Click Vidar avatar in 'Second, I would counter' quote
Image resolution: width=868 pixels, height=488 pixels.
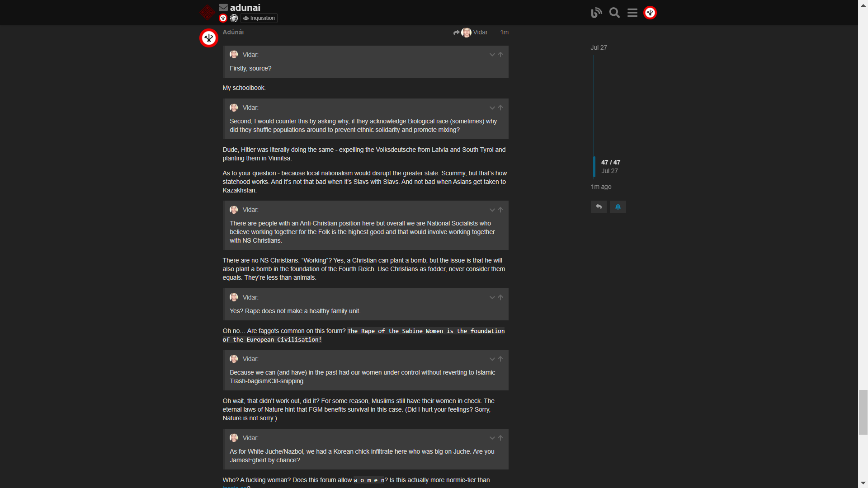[234, 108]
